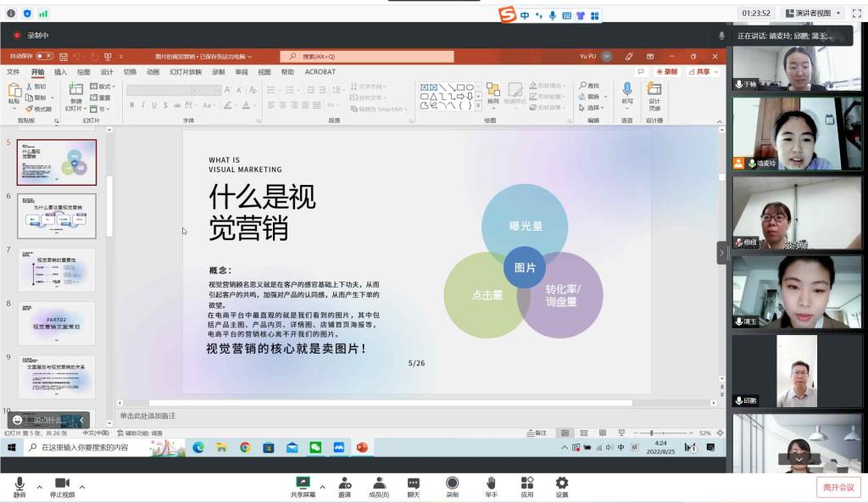
Task: Start meeting recording (录制) in bottom bar
Action: 453,486
